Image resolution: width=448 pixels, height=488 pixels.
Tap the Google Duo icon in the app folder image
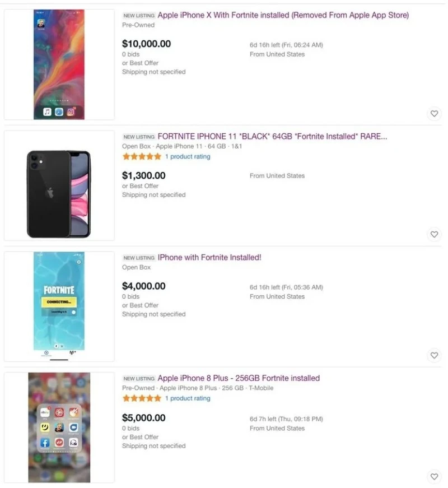pos(73,427)
